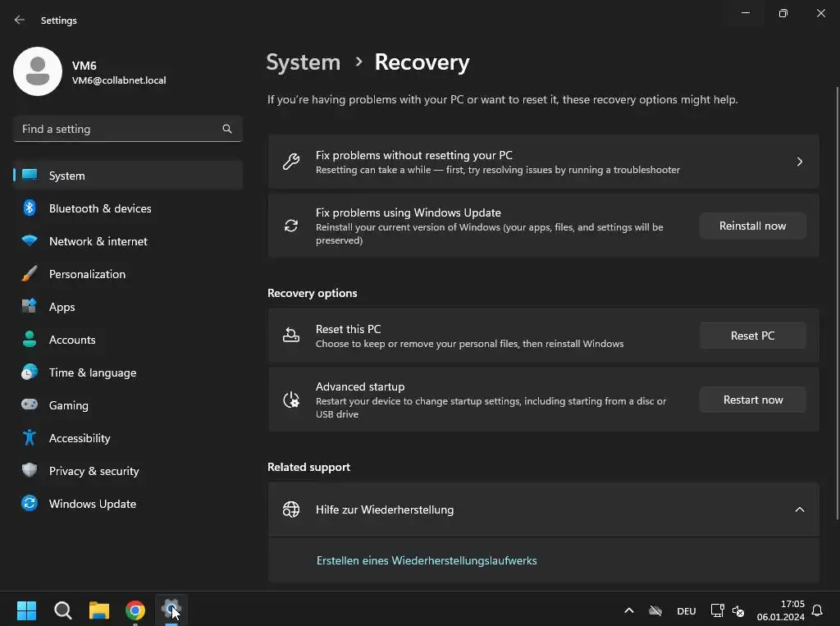840x626 pixels.
Task: Click the magnifier icon in Find a setting
Action: 227,129
